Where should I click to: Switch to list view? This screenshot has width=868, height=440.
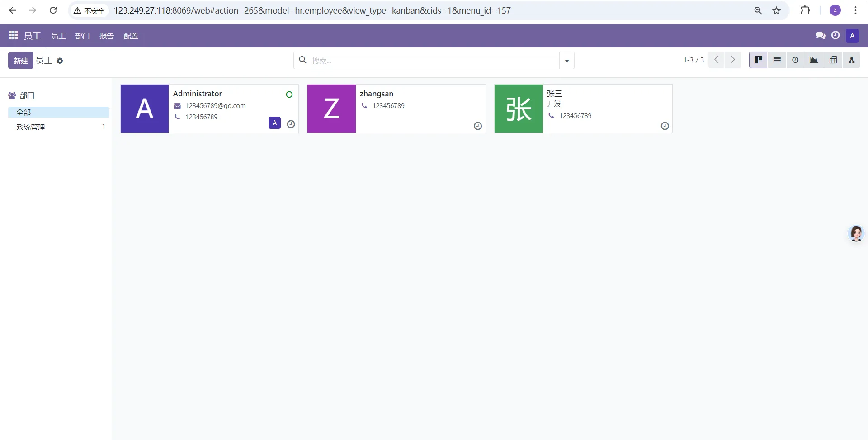click(777, 60)
